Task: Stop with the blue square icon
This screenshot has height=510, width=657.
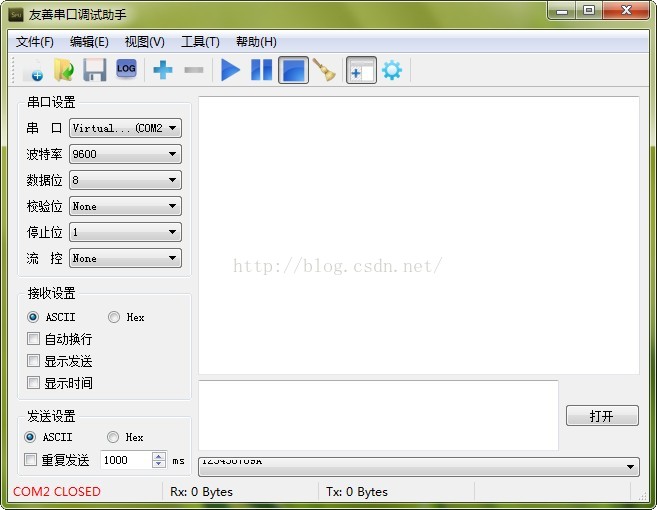Action: coord(293,70)
